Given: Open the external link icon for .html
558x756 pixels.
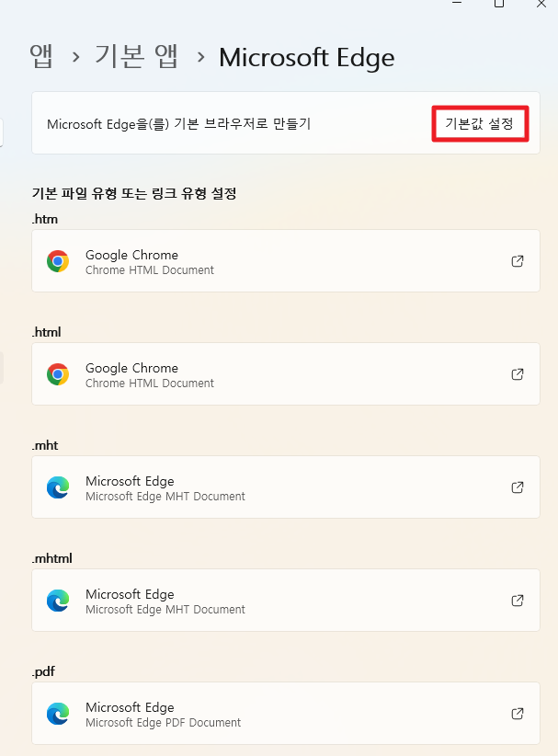Looking at the screenshot, I should pos(518,374).
